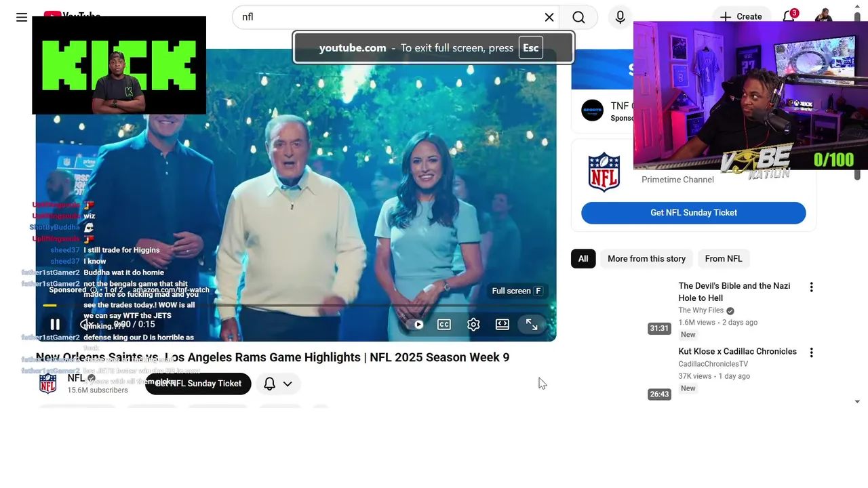Clear the search box text

click(x=549, y=17)
